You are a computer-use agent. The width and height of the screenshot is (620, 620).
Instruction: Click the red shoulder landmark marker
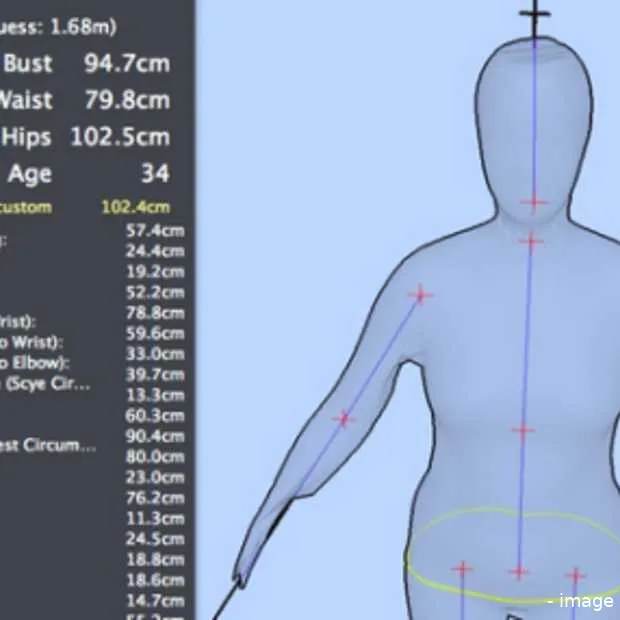(x=421, y=294)
